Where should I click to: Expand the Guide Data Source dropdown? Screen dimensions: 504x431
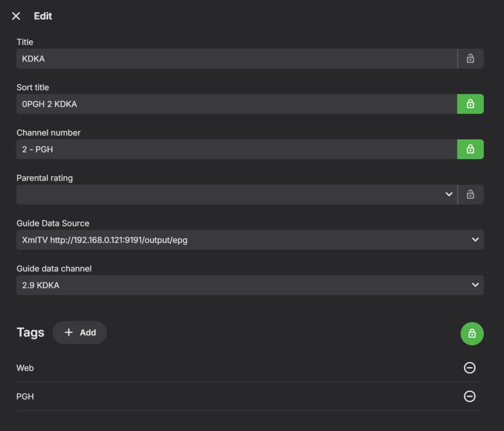(x=250, y=240)
